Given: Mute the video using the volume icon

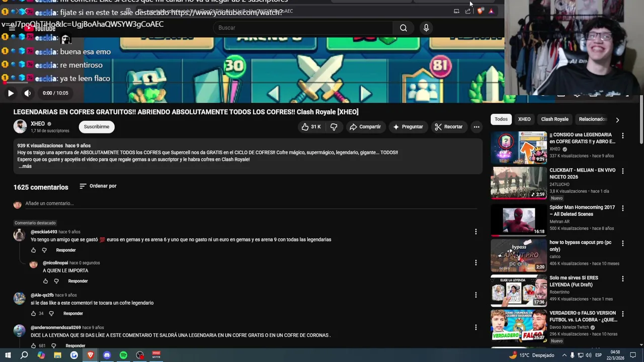Looking at the screenshot, I should point(28,93).
